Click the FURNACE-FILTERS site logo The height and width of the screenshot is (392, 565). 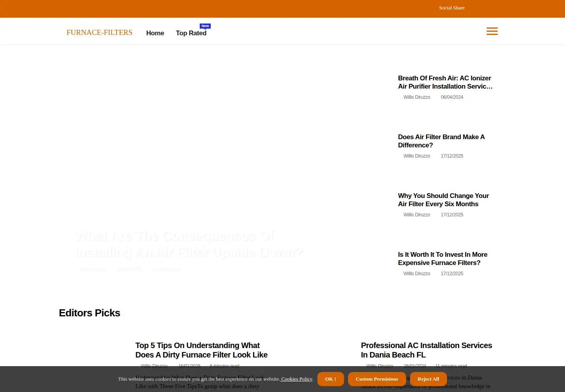pyautogui.click(x=99, y=33)
